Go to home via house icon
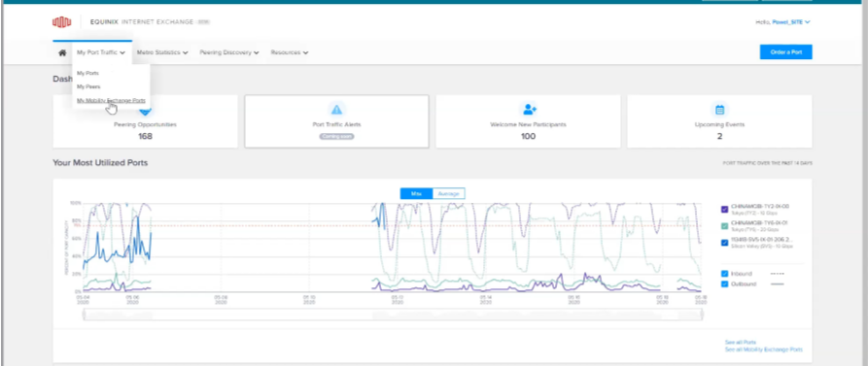The width and height of the screenshot is (868, 366). 62,52
